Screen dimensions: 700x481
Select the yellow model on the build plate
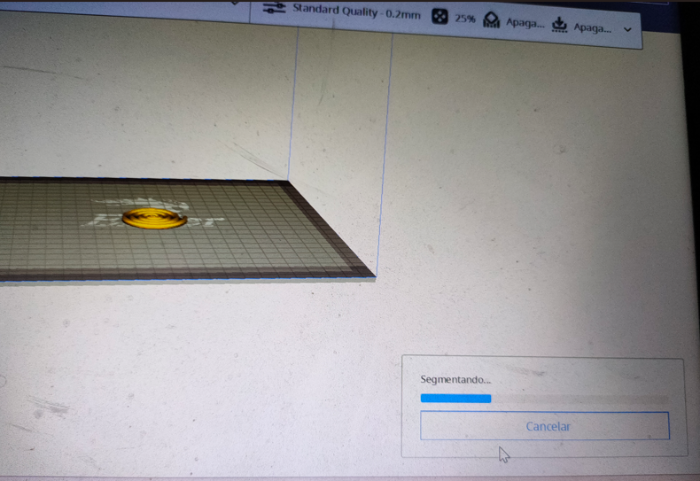154,217
